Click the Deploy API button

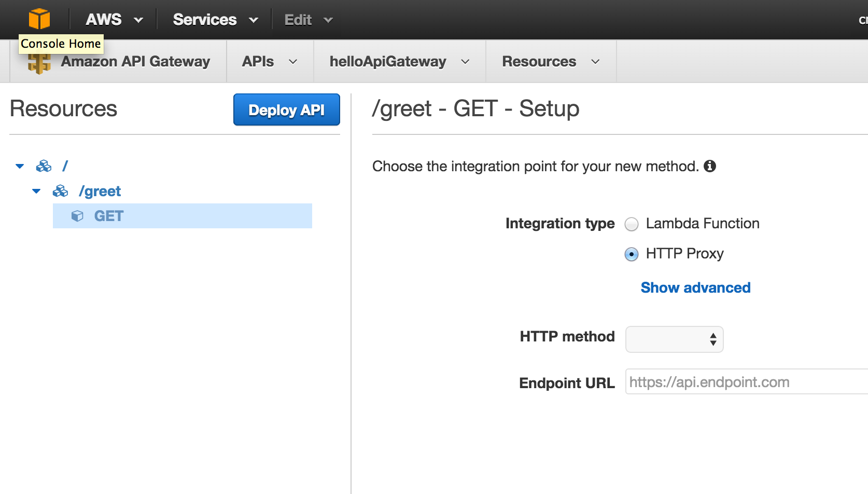pos(287,109)
